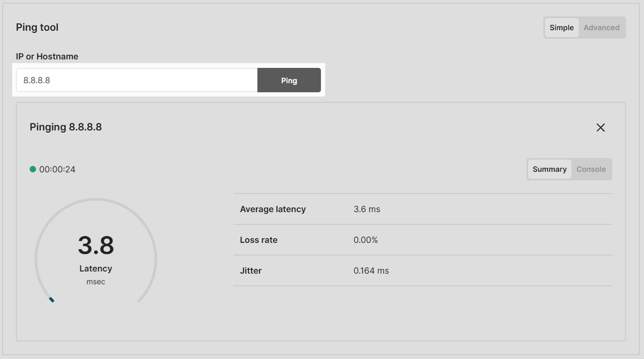Focus the IP or Hostname input field
The image size is (644, 359).
[137, 81]
